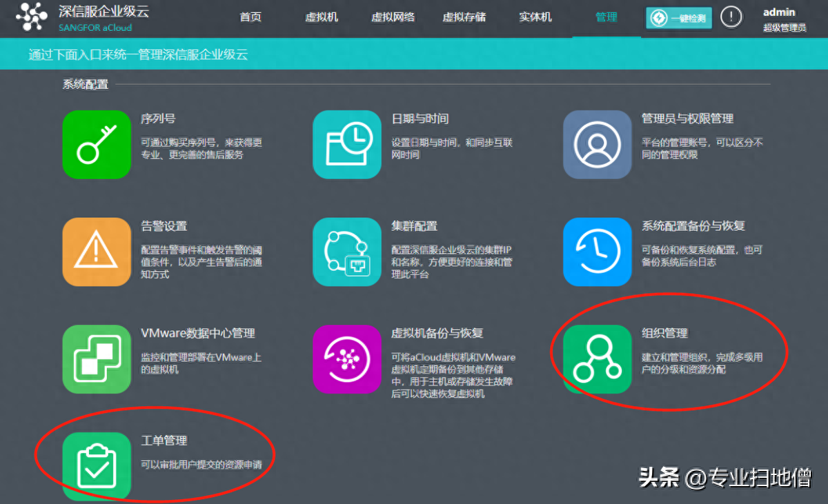The width and height of the screenshot is (828, 504).
Task: Go to the 首页 menu item
Action: (x=250, y=19)
